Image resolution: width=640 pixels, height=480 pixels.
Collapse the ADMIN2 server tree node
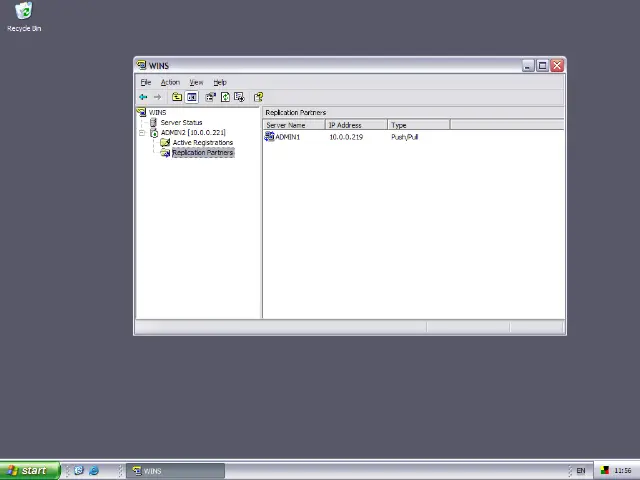click(x=142, y=133)
